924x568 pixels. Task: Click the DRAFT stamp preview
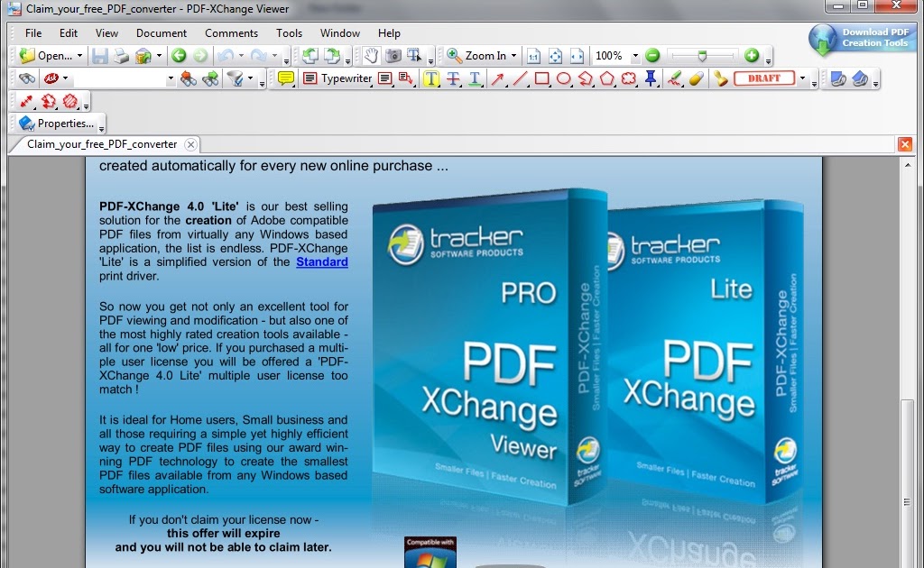[x=764, y=78]
